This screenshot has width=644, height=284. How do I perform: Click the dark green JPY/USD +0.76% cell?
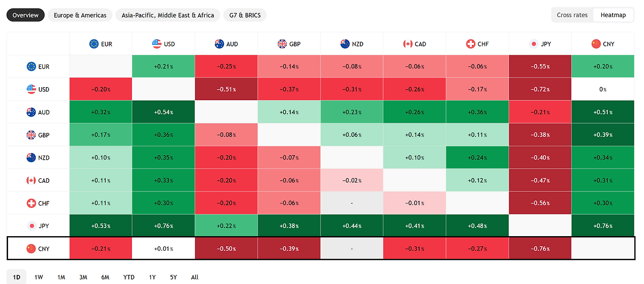coord(164,226)
